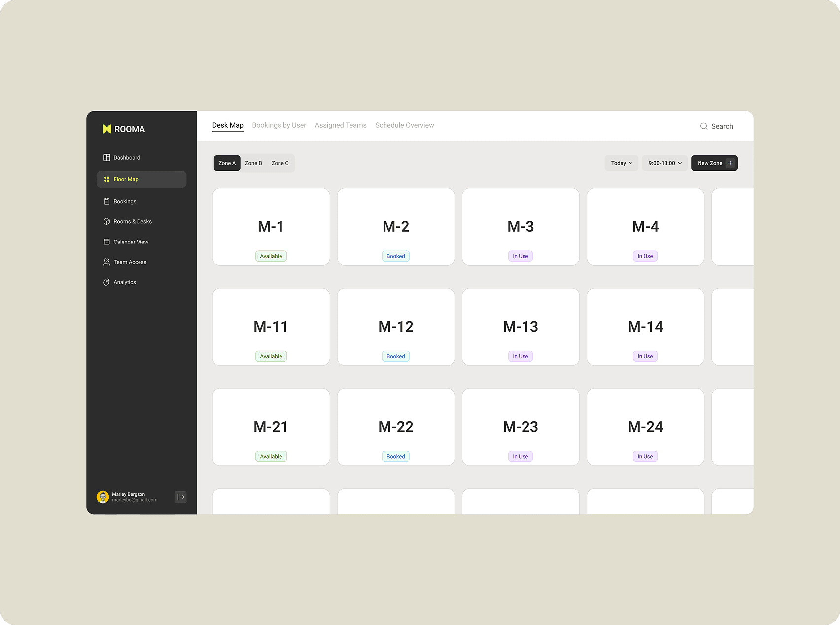Switch to the Schedule Overview tab
Viewport: 840px width, 625px height.
click(405, 125)
